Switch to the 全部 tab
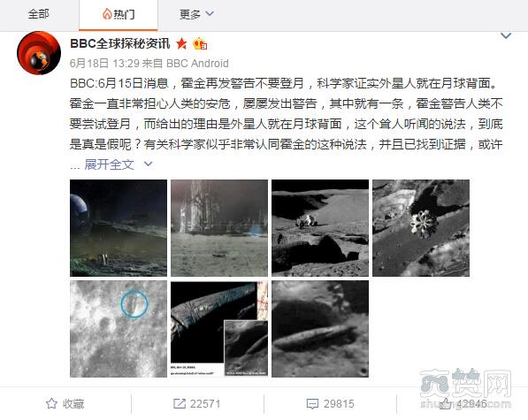 (x=39, y=14)
